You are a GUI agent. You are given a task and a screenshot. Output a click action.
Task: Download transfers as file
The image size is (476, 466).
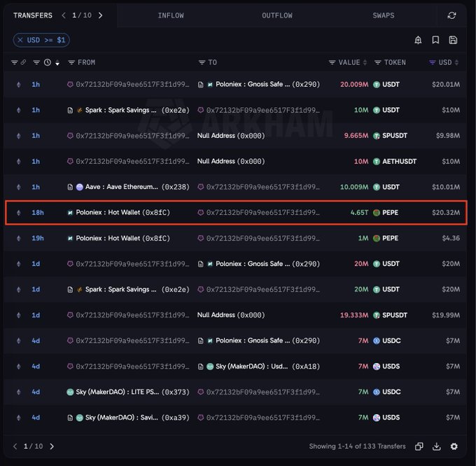click(x=437, y=446)
